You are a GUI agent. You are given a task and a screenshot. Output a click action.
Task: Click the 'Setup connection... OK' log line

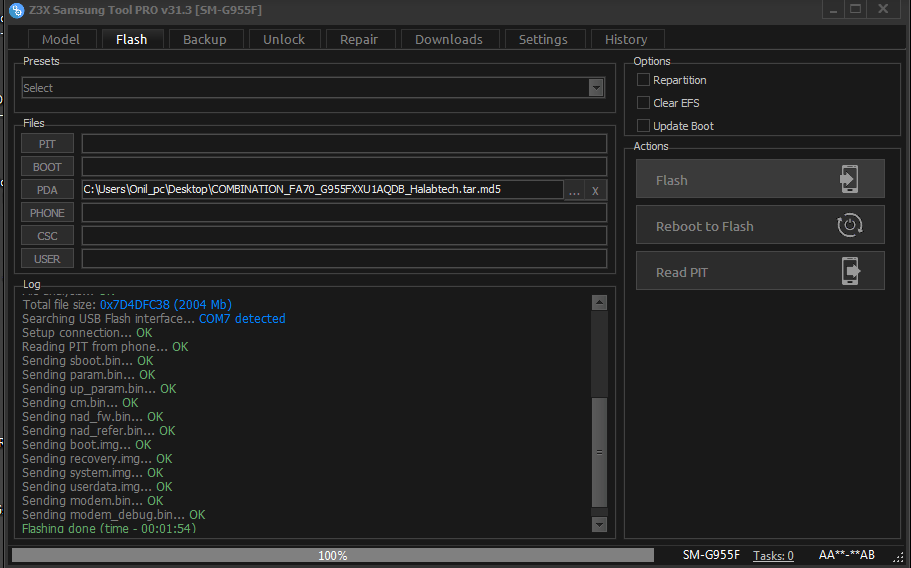(87, 333)
